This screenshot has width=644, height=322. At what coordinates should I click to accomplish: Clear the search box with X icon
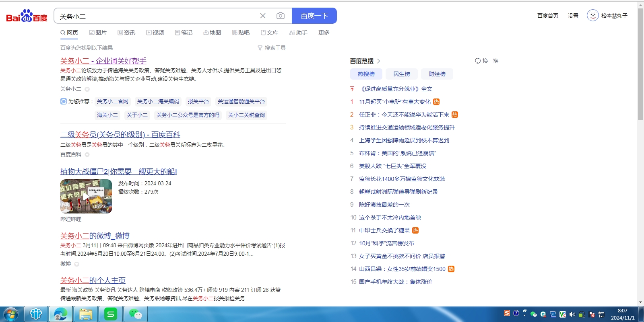[x=263, y=16]
